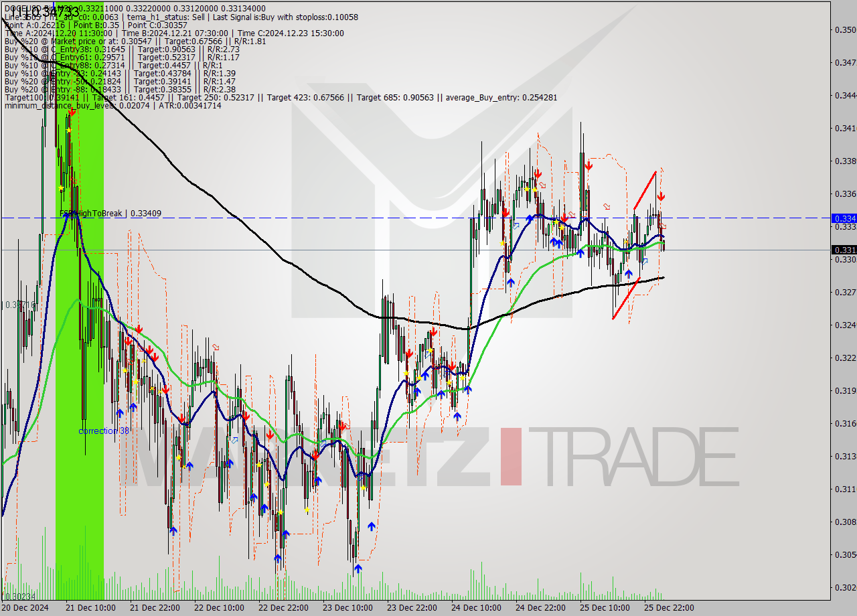Click the 0.313 price axis label

(x=845, y=456)
